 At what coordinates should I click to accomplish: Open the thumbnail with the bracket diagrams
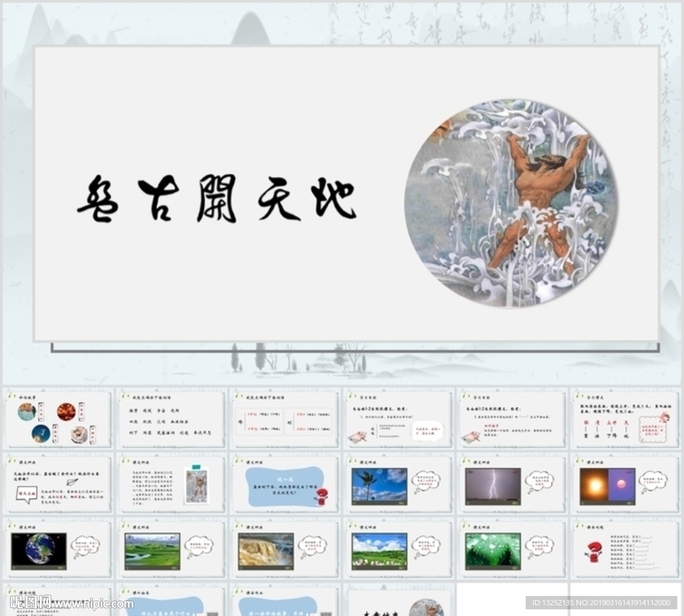click(x=285, y=418)
